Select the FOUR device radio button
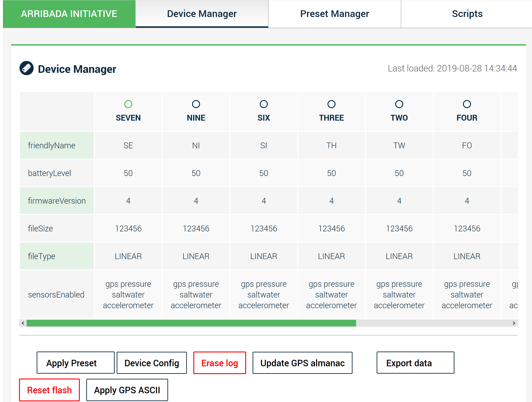The height and width of the screenshot is (402, 532). 467,104
